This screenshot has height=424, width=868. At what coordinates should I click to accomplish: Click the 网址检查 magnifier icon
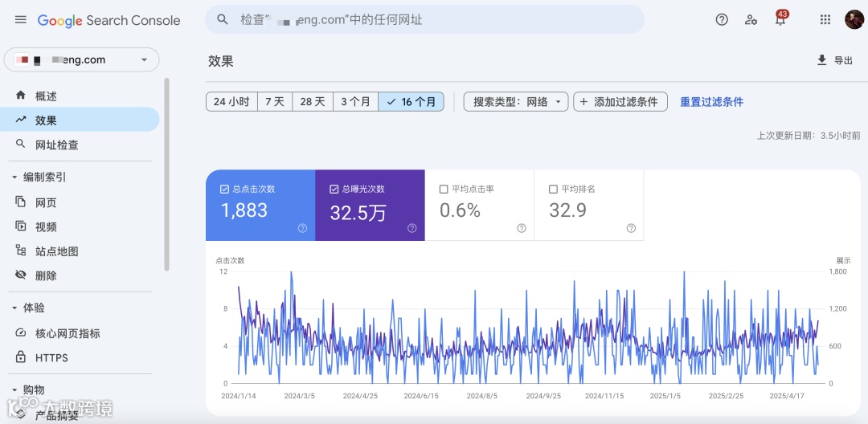20,145
